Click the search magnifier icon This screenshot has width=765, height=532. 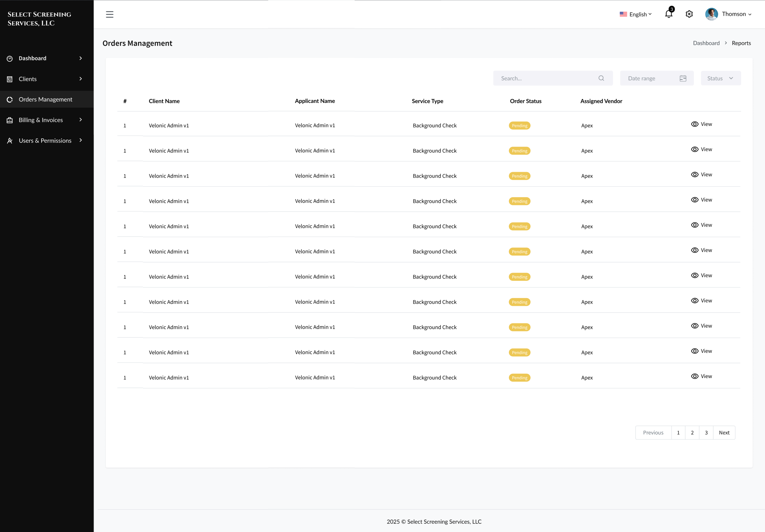[x=601, y=78]
